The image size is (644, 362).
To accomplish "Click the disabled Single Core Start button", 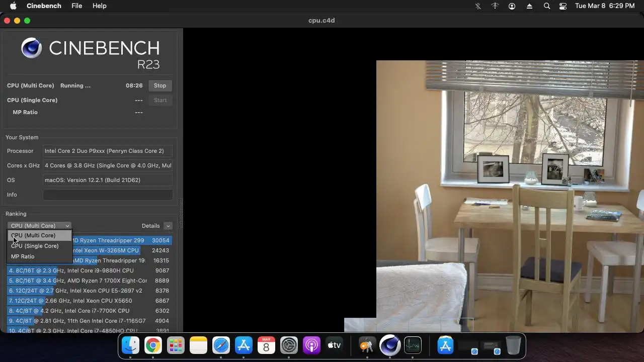I will (160, 100).
